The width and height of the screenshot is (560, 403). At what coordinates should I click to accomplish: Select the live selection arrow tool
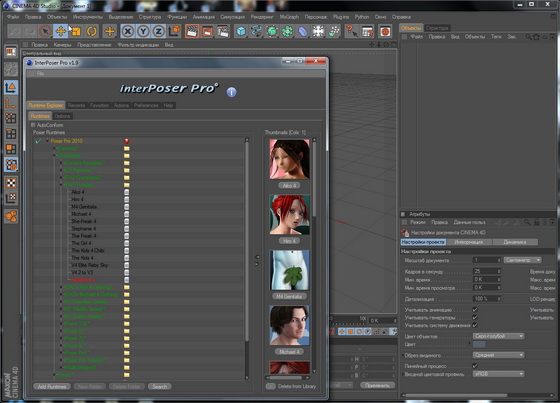(45, 31)
